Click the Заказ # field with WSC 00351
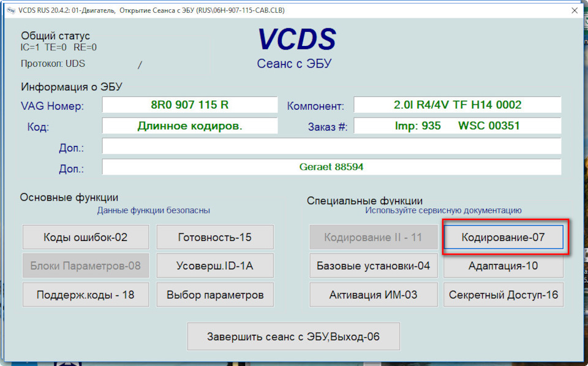Viewport: 588px width, 366px height. click(x=457, y=126)
